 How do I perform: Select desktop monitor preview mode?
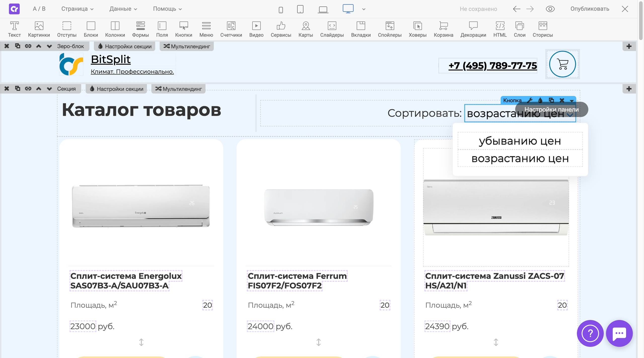pos(348,9)
